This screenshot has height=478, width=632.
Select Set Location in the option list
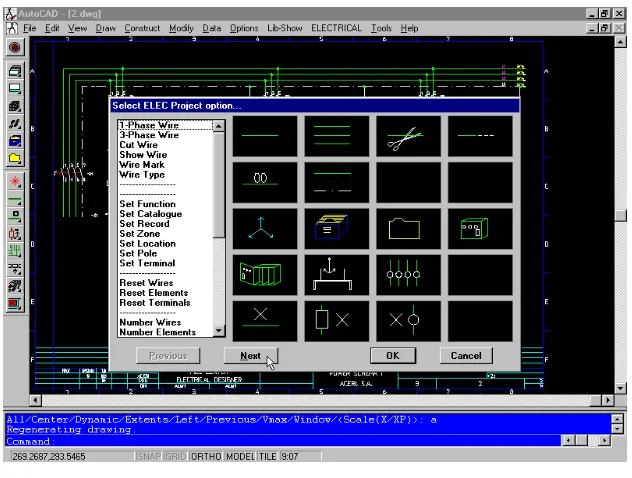click(148, 244)
